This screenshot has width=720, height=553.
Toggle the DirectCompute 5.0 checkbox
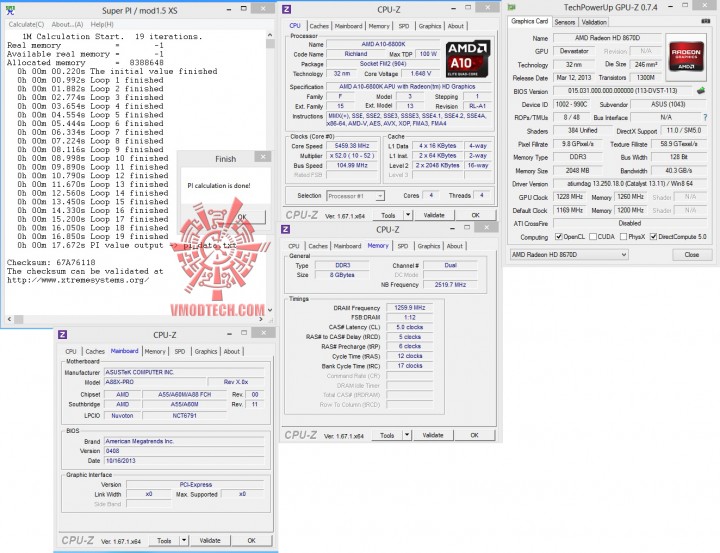653,237
